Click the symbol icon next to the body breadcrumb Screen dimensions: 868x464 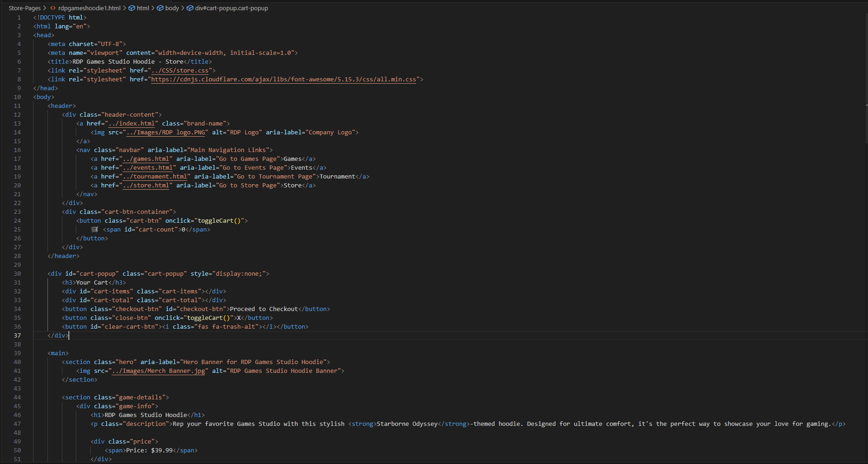tap(159, 8)
